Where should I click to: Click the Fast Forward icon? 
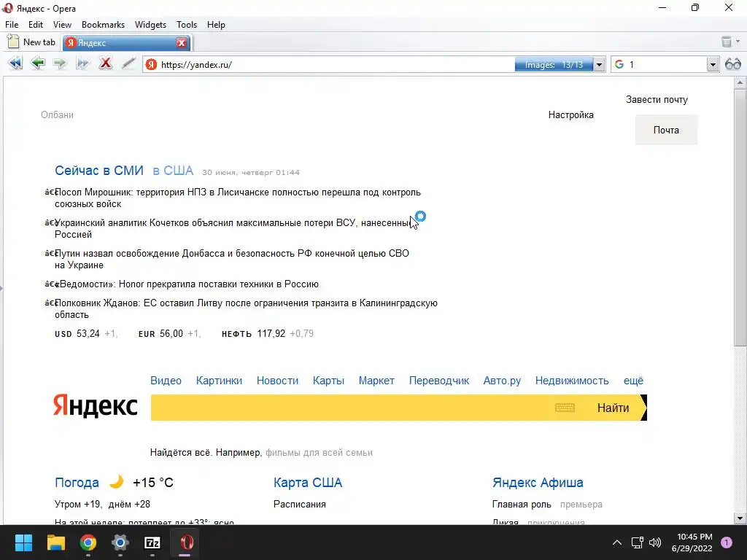tap(82, 63)
